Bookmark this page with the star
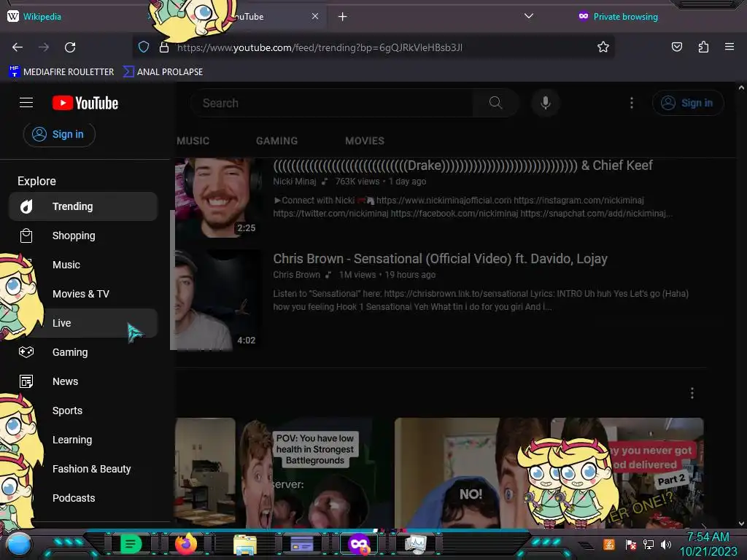This screenshot has width=747, height=560. (x=603, y=47)
